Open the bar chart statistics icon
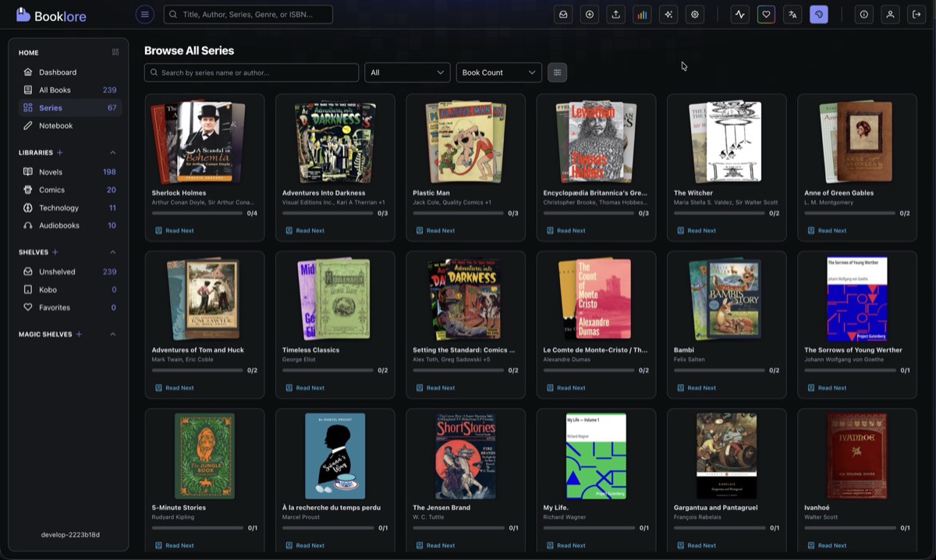The image size is (936, 560). [641, 14]
